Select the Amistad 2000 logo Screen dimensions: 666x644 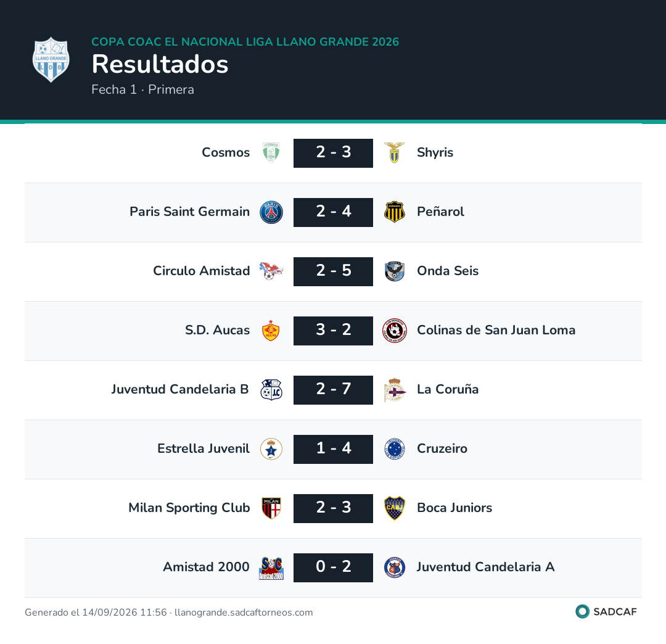coord(271,568)
